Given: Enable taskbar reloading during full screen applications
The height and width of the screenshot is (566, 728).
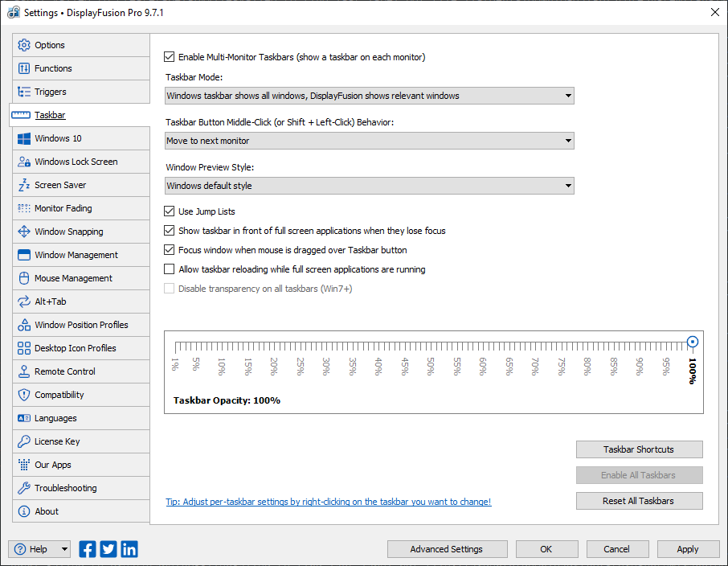Looking at the screenshot, I should tap(170, 269).
